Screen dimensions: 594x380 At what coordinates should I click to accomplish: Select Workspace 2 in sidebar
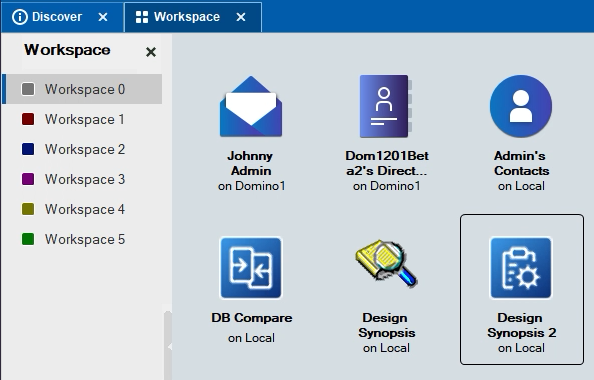click(82, 149)
